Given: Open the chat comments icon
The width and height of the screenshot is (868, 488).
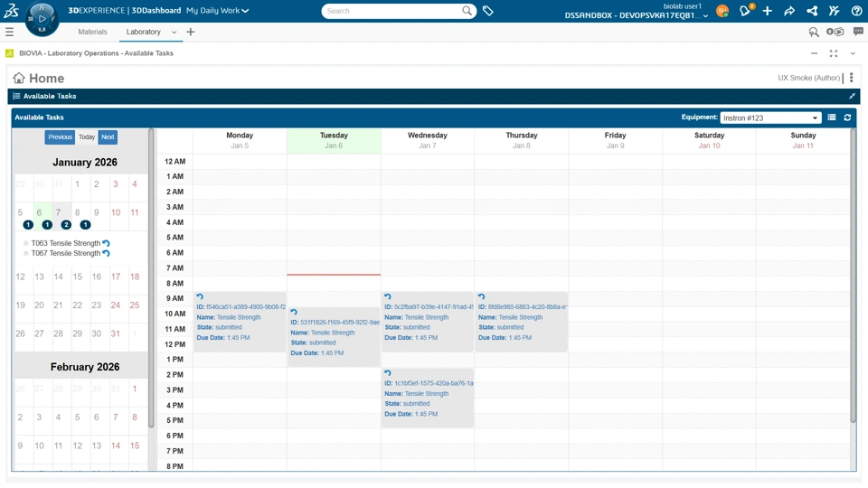Looking at the screenshot, I should (x=858, y=33).
